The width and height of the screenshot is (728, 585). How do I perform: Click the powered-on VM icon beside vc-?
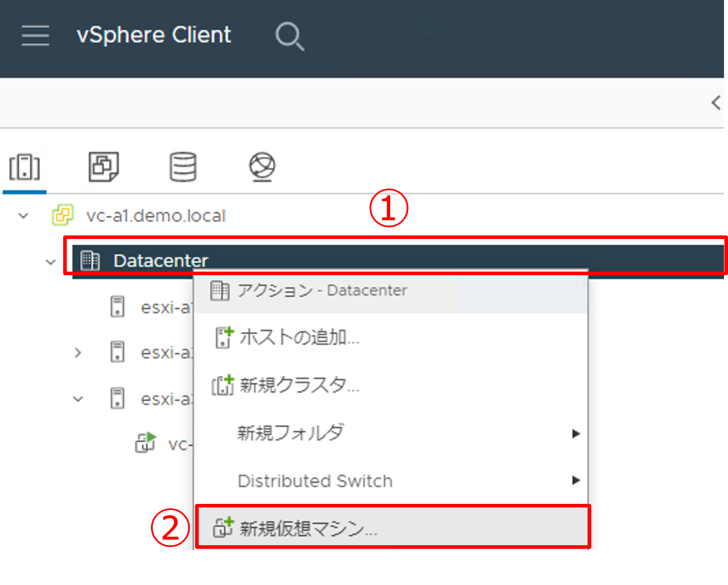click(146, 442)
